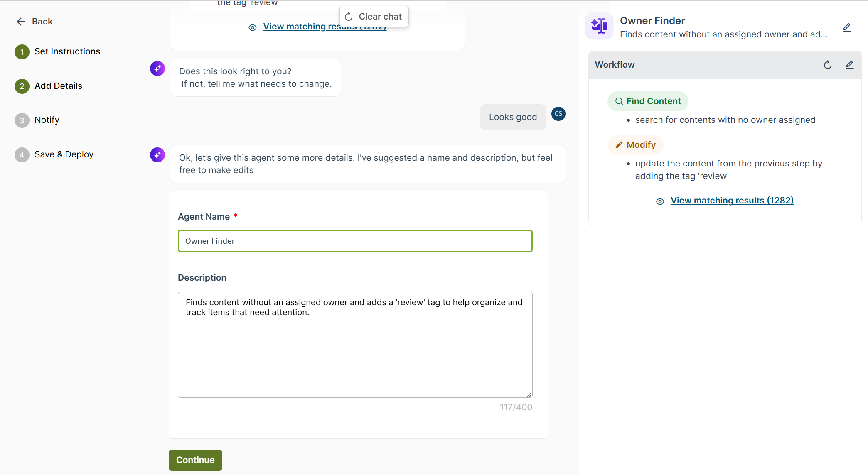
Task: Click the CS user avatar
Action: pos(558,114)
